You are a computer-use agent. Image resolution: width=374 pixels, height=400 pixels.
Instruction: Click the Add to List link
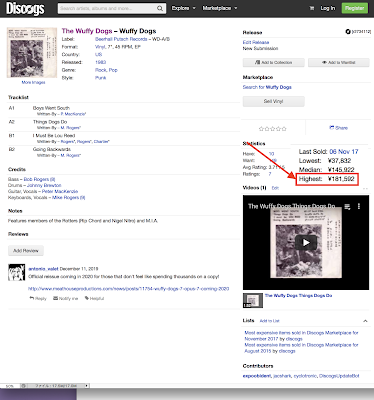pos(269,321)
